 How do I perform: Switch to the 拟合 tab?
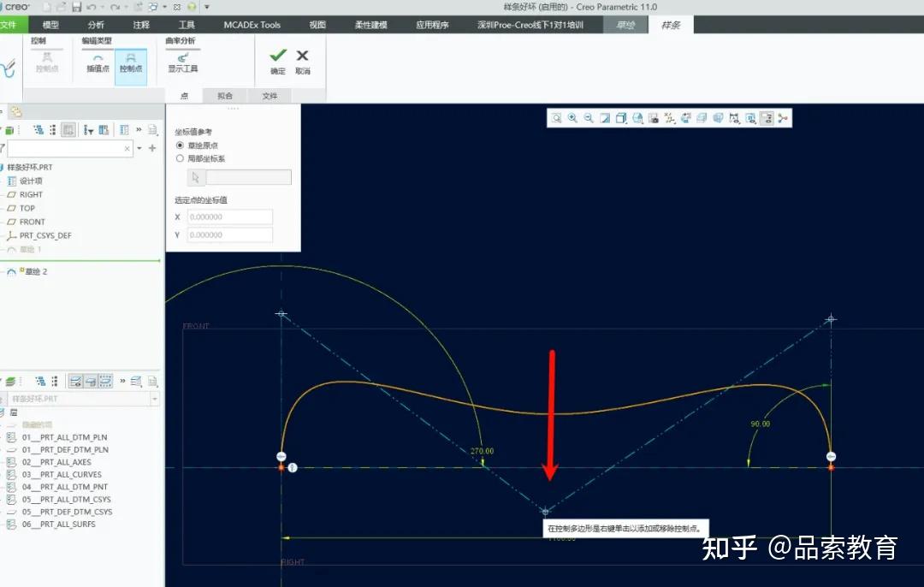pyautogui.click(x=226, y=96)
